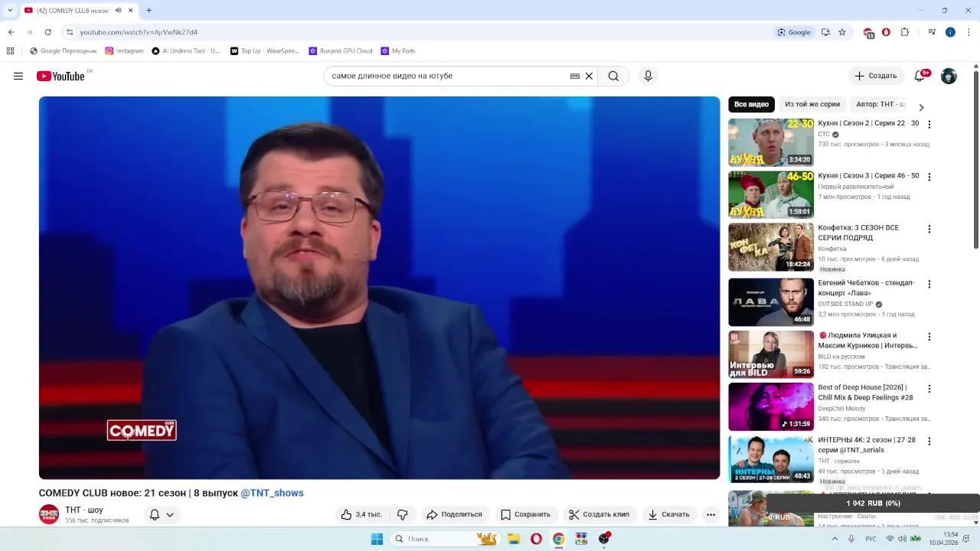Screen dimensions: 980x551
Task: Open options for ИНТЕРНЫ 4К video
Action: point(929,442)
